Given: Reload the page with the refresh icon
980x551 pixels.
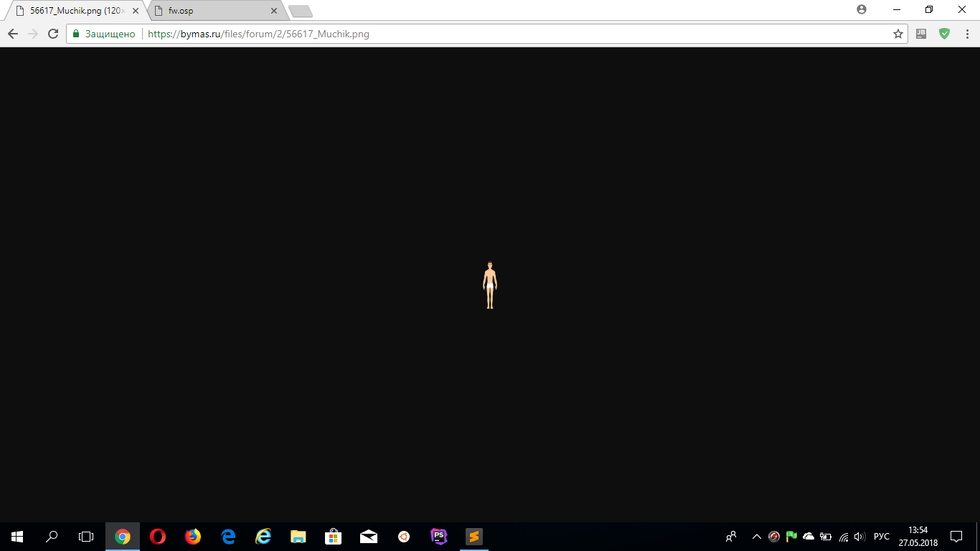Looking at the screenshot, I should coord(52,34).
